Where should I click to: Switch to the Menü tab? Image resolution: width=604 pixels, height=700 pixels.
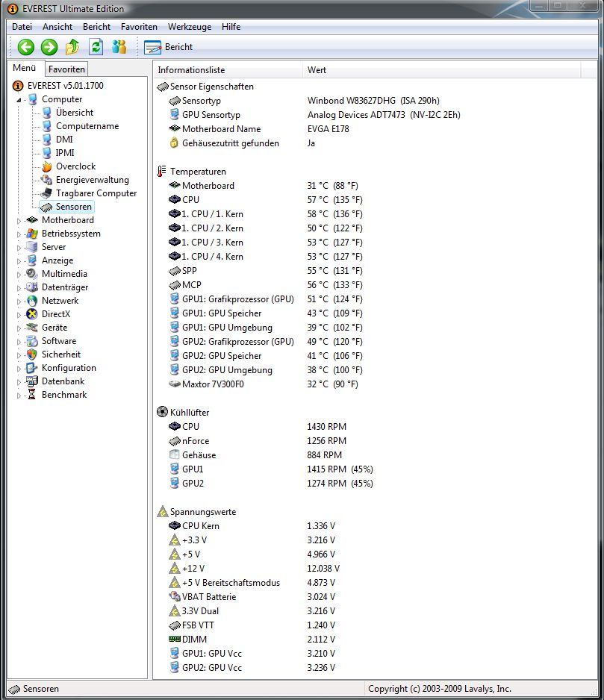tap(25, 68)
